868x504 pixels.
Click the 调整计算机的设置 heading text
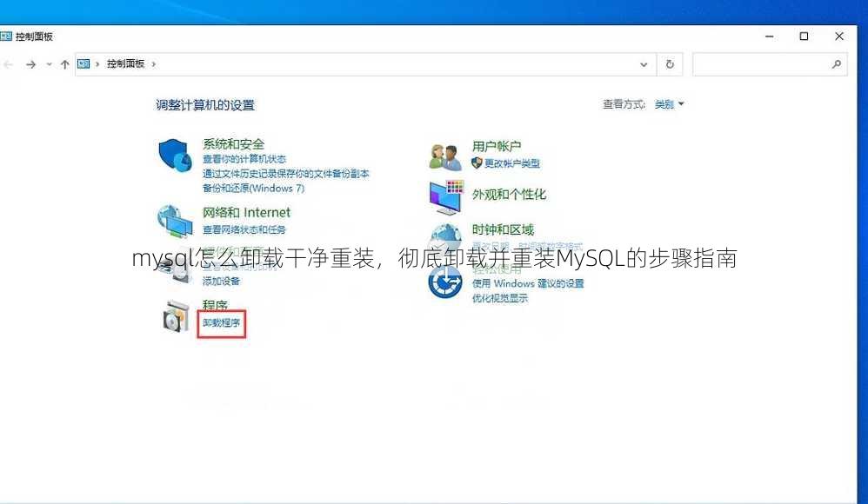coord(205,105)
